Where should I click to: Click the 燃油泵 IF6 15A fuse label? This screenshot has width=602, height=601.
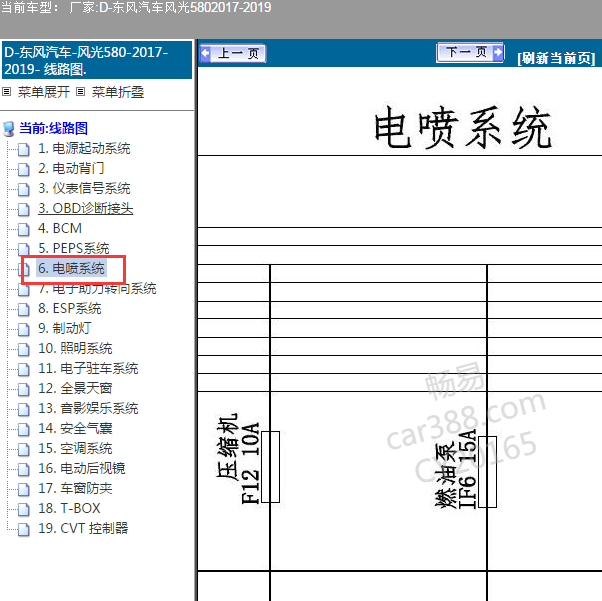click(455, 469)
